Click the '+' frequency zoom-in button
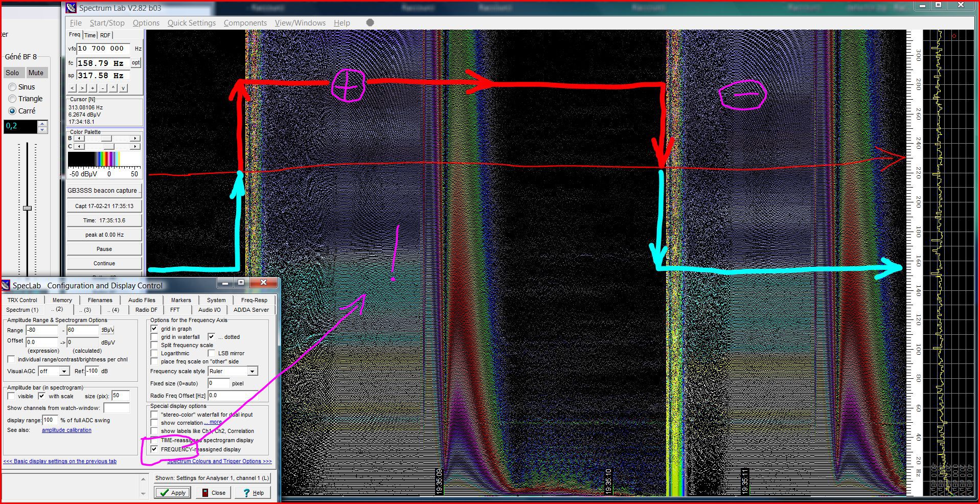The height and width of the screenshot is (504, 980). pyautogui.click(x=93, y=88)
